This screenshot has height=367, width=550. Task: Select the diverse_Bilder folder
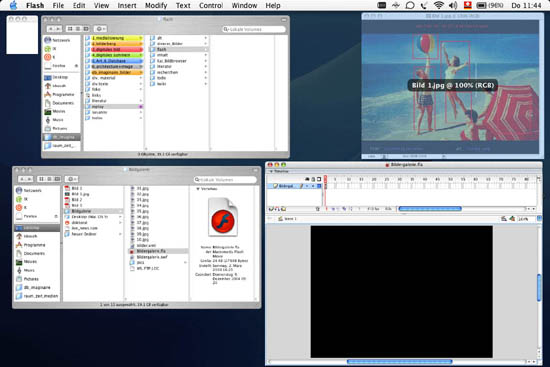tap(179, 44)
